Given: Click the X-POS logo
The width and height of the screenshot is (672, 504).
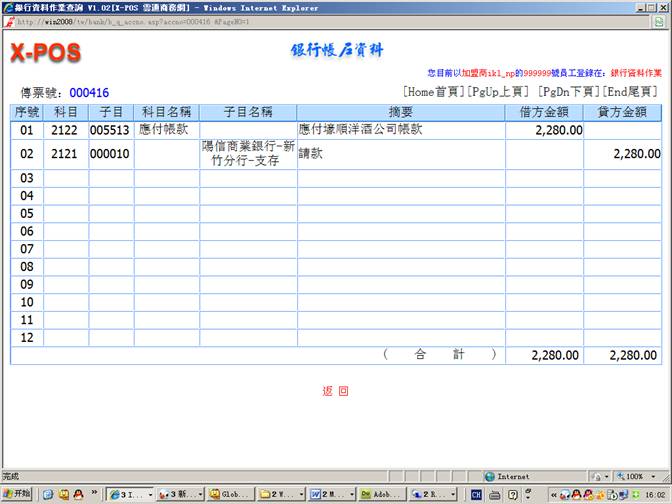Looking at the screenshot, I should click(x=45, y=53).
